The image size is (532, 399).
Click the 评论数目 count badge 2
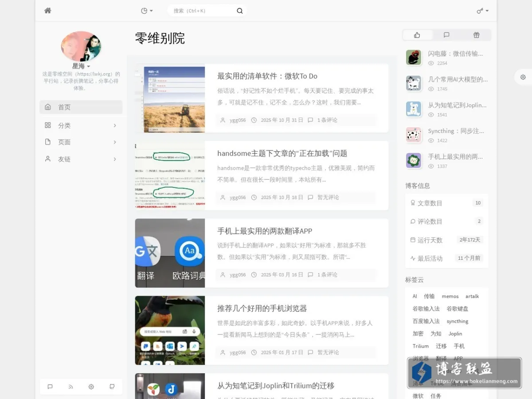point(479,221)
